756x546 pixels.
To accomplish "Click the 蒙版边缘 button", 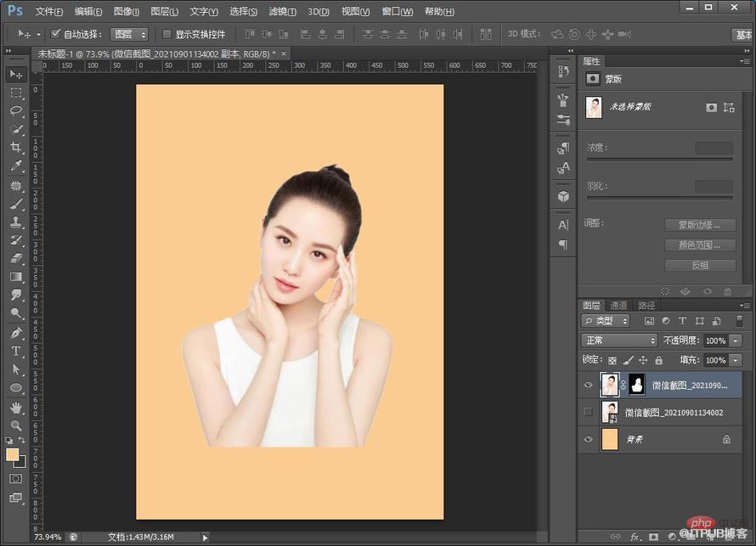I will coord(700,225).
